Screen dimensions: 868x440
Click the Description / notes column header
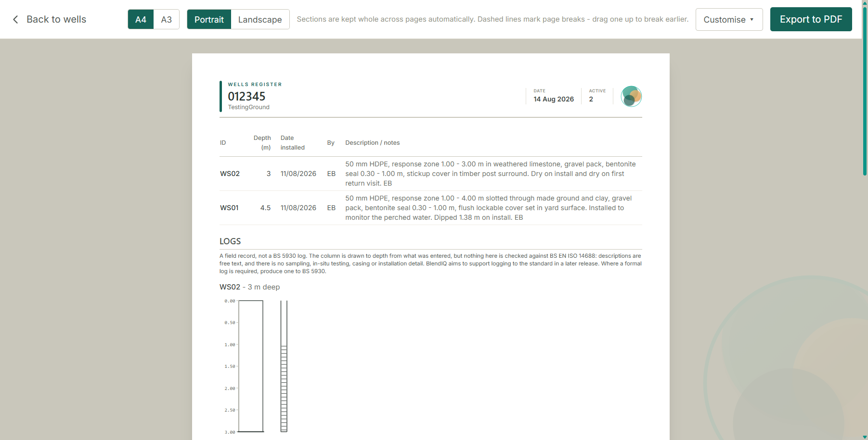(372, 143)
